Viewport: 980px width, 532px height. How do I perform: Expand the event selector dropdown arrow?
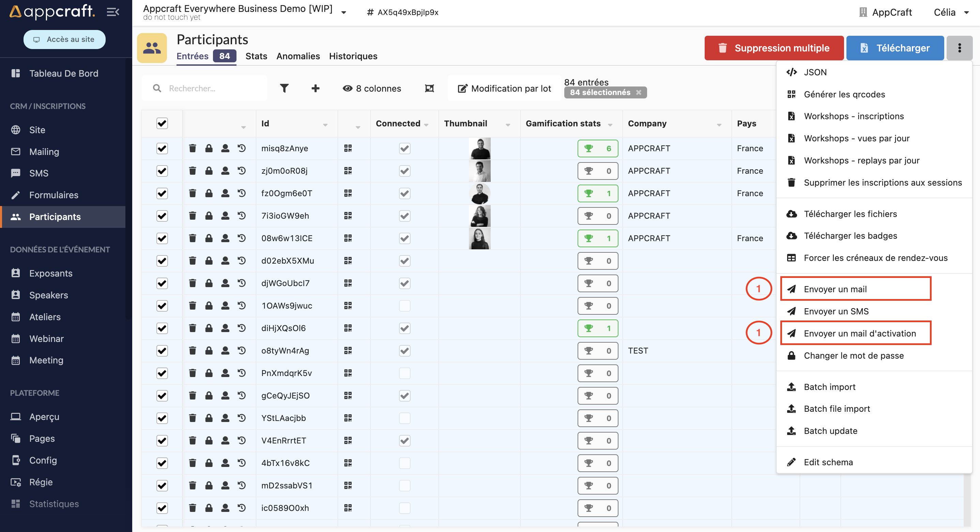tap(344, 13)
